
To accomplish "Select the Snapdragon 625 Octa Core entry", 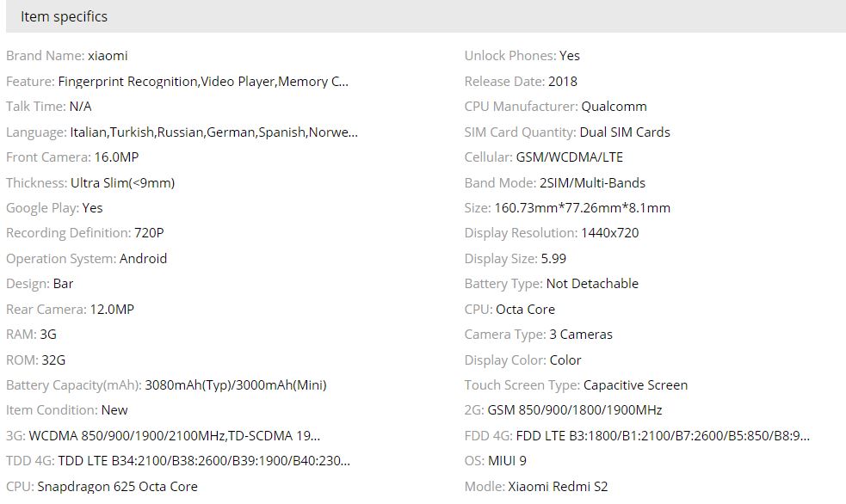I will tap(117, 487).
